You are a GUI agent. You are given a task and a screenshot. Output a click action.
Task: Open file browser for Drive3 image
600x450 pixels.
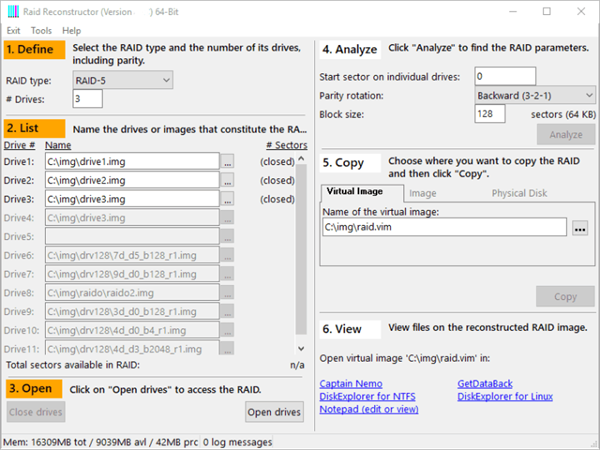(228, 199)
